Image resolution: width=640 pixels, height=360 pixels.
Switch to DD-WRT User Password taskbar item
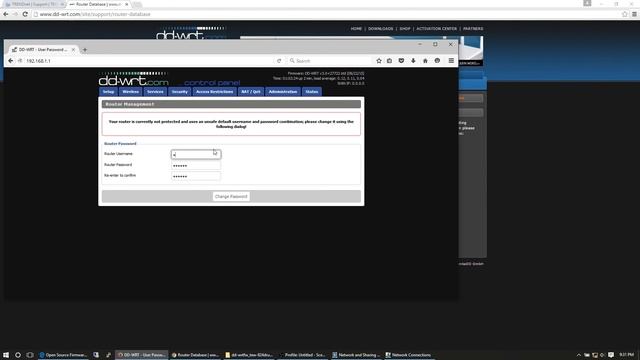142,355
